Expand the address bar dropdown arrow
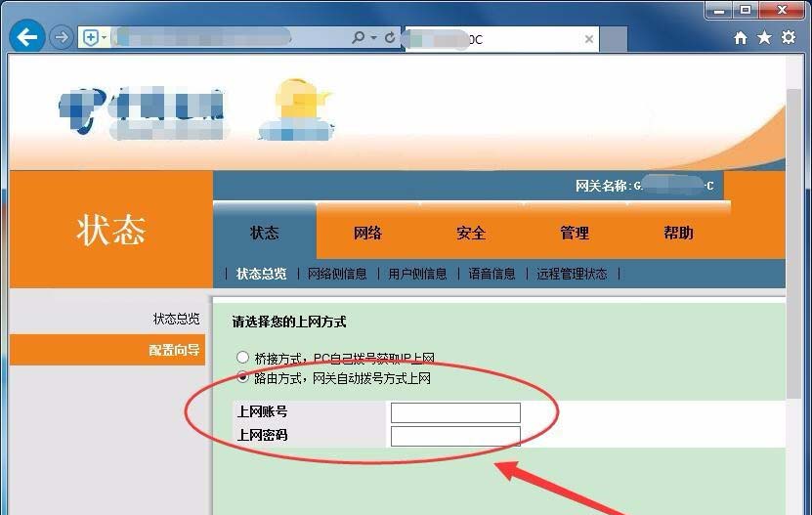The image size is (812, 515). (374, 38)
